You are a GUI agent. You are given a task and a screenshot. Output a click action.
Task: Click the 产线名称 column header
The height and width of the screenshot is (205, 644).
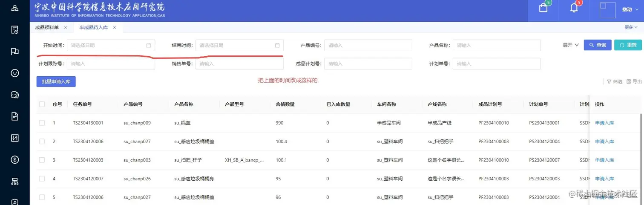(x=437, y=104)
